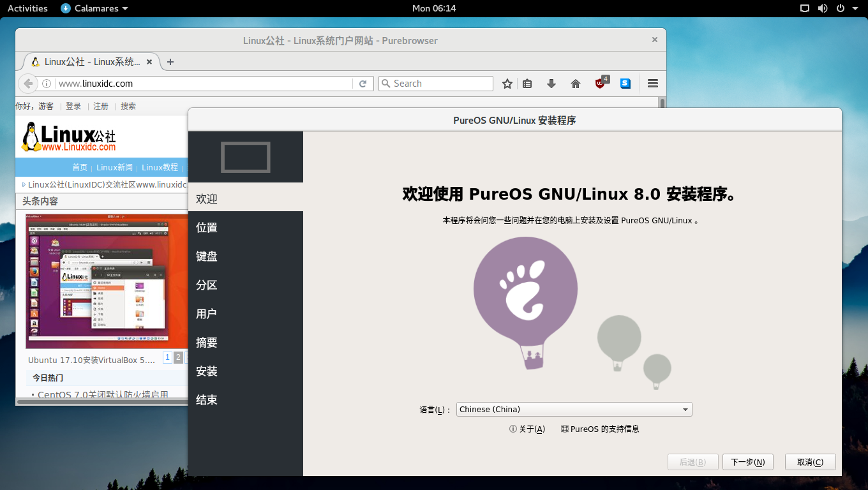The image size is (868, 490).
Task: Click the 取消 (Cancel) button
Action: (810, 462)
